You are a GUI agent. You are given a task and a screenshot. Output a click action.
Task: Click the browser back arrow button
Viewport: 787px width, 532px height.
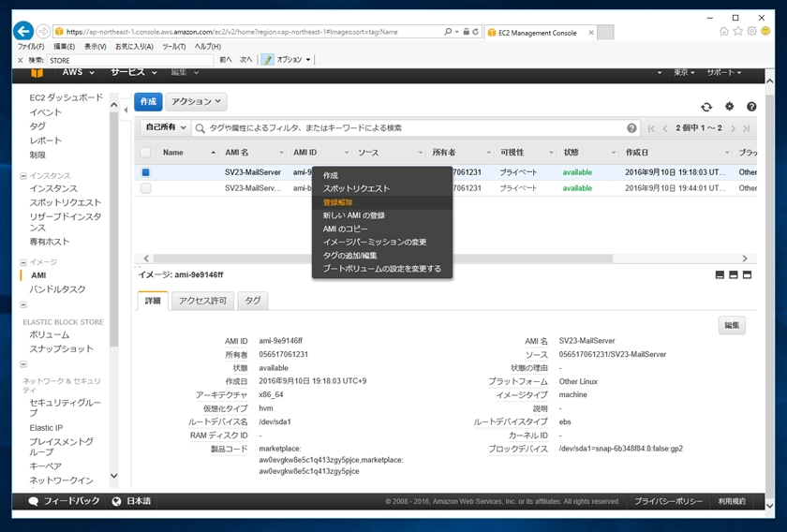(23, 31)
